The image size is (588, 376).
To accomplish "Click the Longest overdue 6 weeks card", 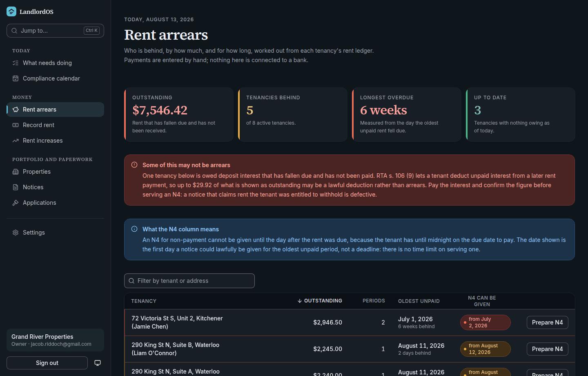I will (x=407, y=115).
